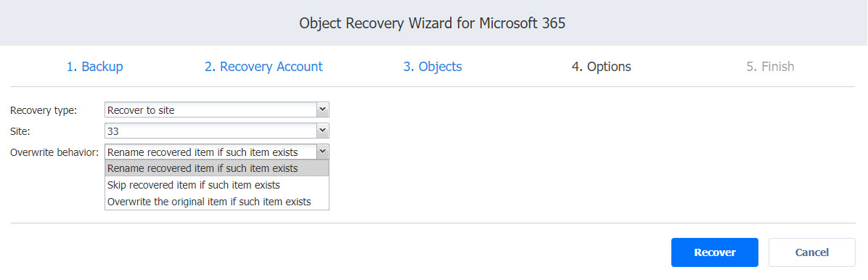
Task: Choose 'Rename recovered item if such item exists'
Action: pos(217,168)
